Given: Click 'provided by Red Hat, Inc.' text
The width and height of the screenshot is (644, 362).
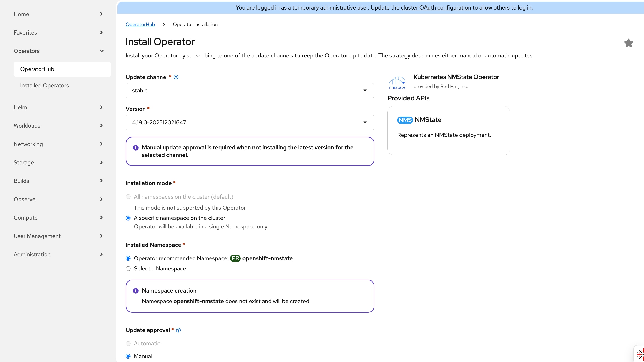Looking at the screenshot, I should tap(440, 87).
